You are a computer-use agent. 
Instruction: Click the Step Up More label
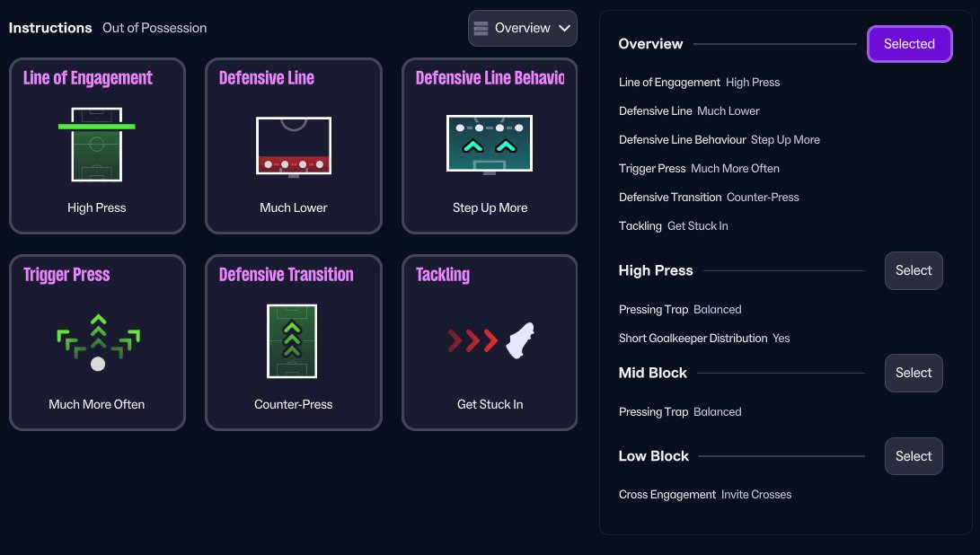tap(490, 207)
